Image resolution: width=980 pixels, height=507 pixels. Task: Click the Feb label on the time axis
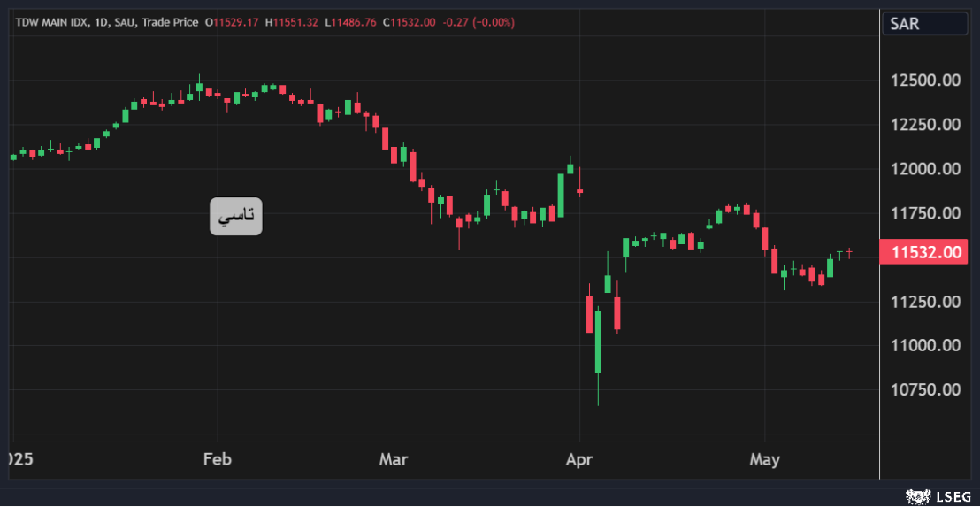pos(217,459)
